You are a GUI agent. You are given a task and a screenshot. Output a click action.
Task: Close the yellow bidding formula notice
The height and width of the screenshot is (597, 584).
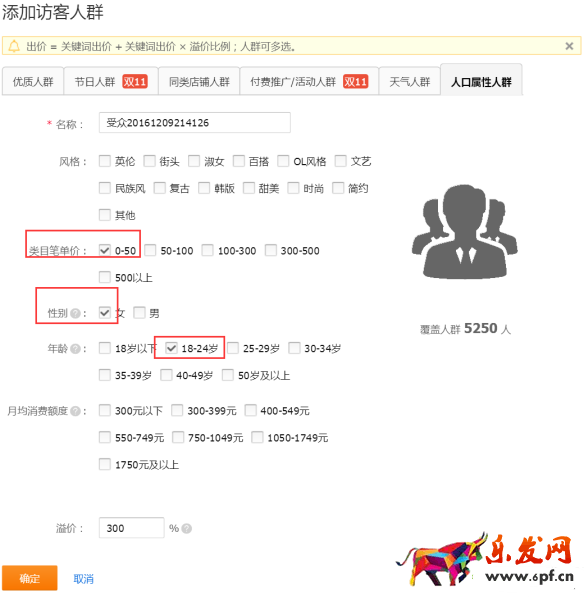click(569, 46)
